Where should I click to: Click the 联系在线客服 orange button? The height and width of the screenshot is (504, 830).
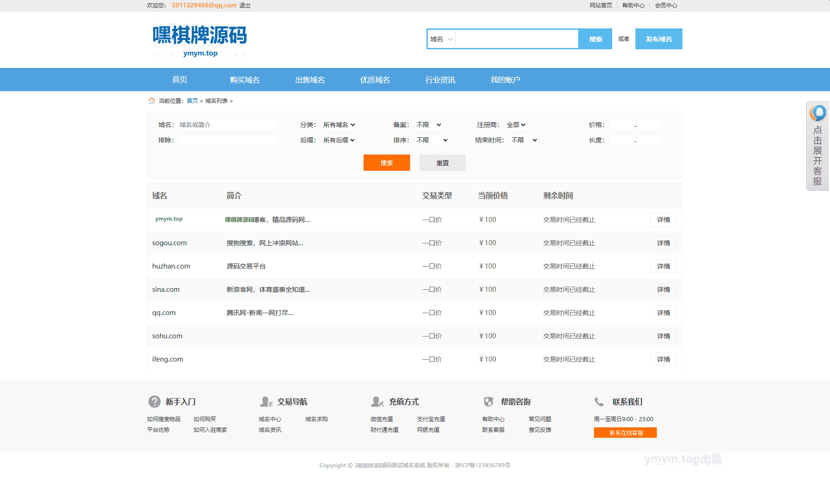click(x=625, y=433)
